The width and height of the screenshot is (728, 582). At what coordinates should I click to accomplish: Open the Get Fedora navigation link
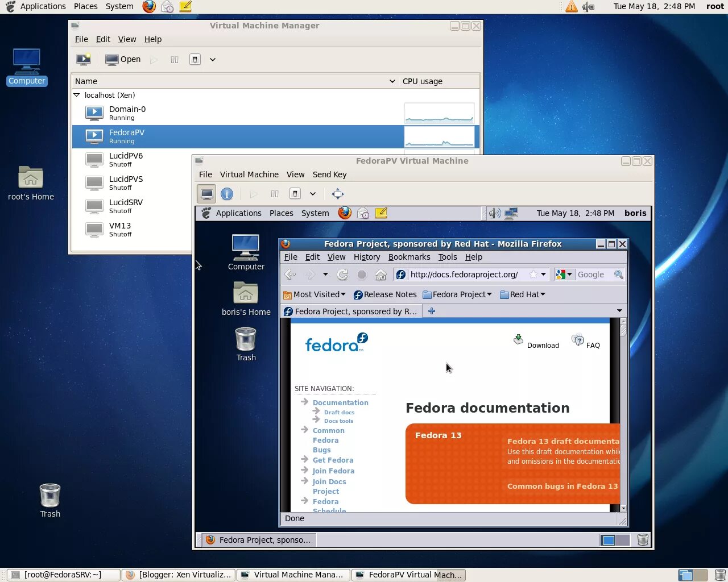click(x=333, y=460)
